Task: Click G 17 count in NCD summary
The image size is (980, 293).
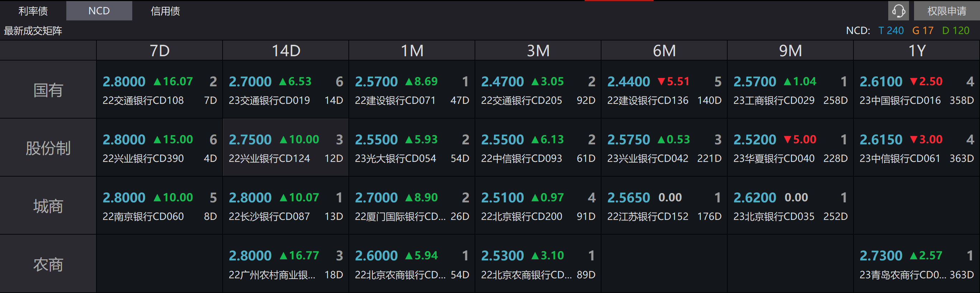Action: click(923, 31)
